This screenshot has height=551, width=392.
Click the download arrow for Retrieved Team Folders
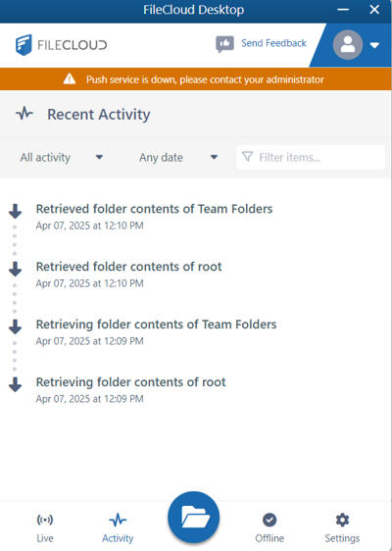(15, 211)
